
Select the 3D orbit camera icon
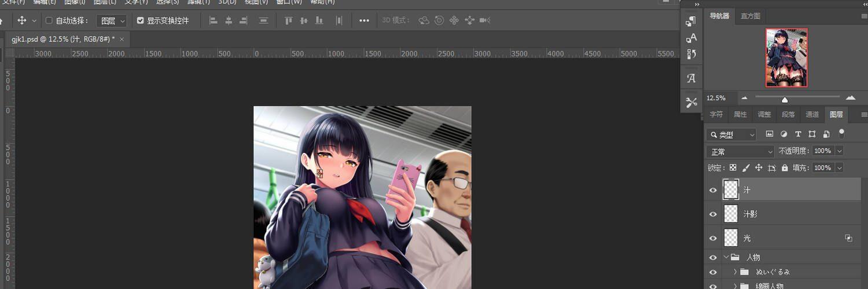click(x=424, y=20)
